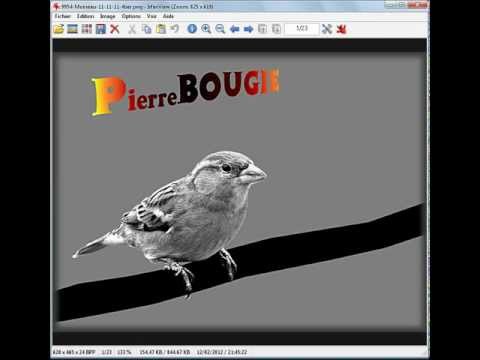Open the Aide menu

168,16
